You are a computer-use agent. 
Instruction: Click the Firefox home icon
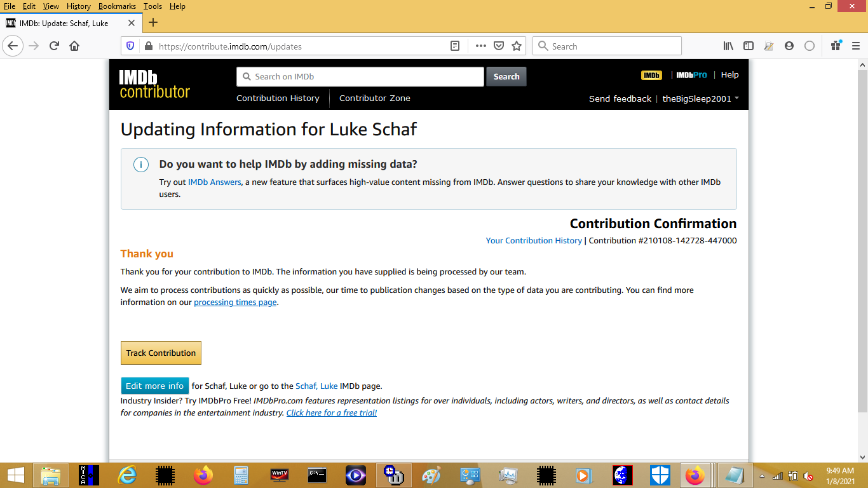coord(74,46)
